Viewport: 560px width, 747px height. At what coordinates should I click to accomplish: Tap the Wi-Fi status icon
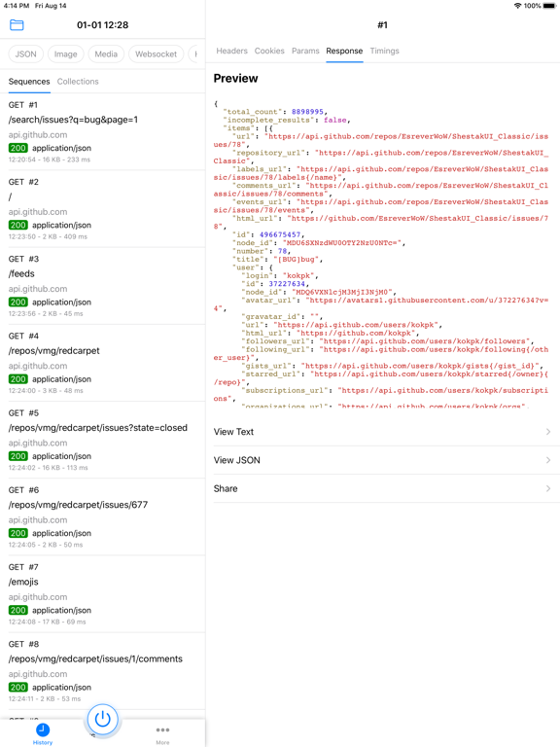pyautogui.click(x=517, y=6)
